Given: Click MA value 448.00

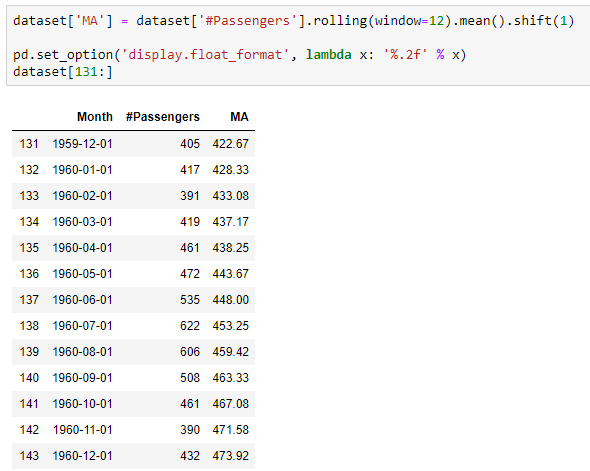Looking at the screenshot, I should click(231, 299).
